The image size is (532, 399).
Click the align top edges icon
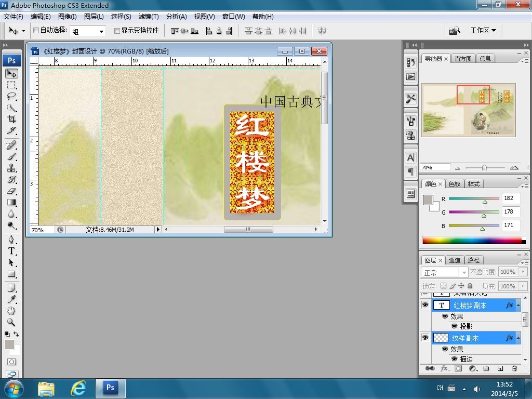tap(175, 31)
